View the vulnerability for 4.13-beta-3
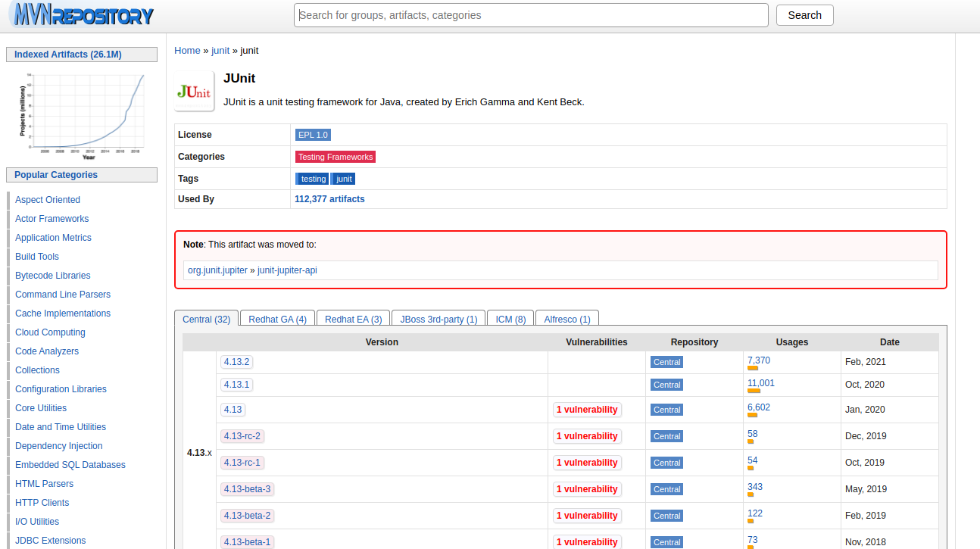 coord(587,489)
